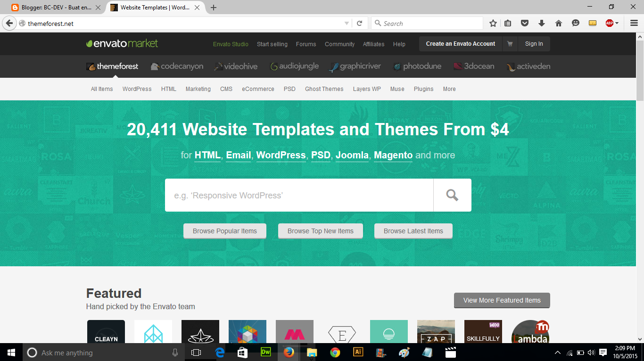Open Dreamweaver from the taskbar
644x361 pixels.
tap(265, 352)
